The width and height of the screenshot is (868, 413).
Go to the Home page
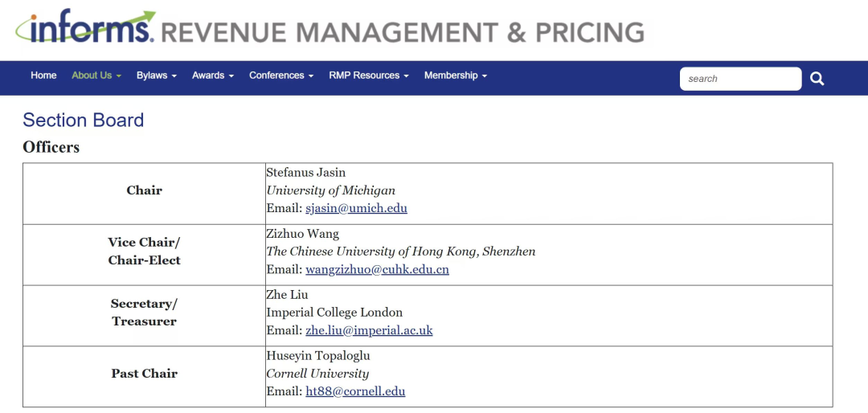pyautogui.click(x=43, y=76)
